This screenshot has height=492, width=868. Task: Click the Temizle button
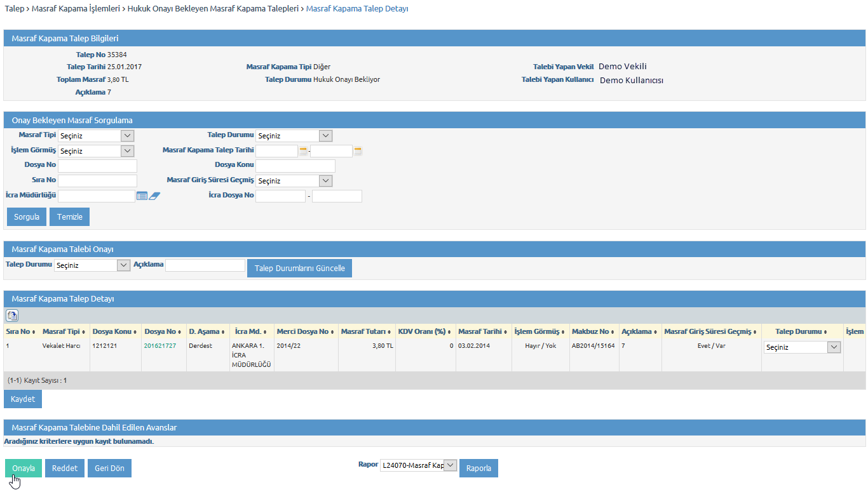point(70,216)
